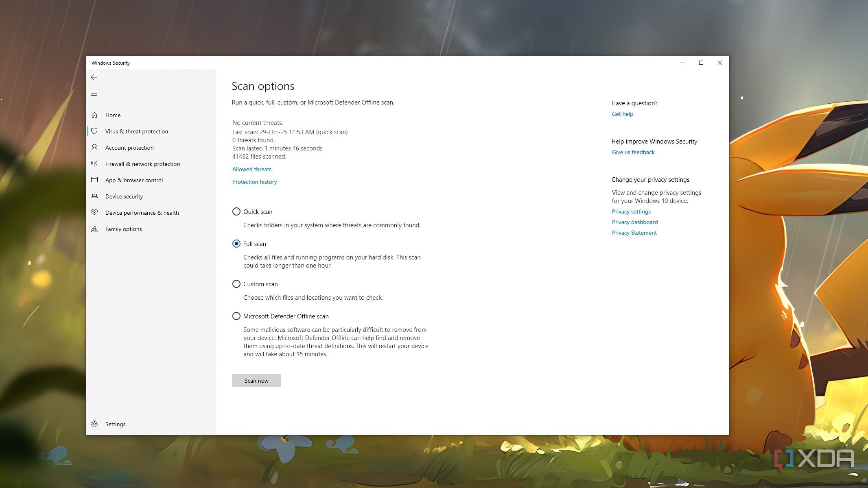Click the Give us feedback link
The width and height of the screenshot is (868, 488).
pos(633,152)
